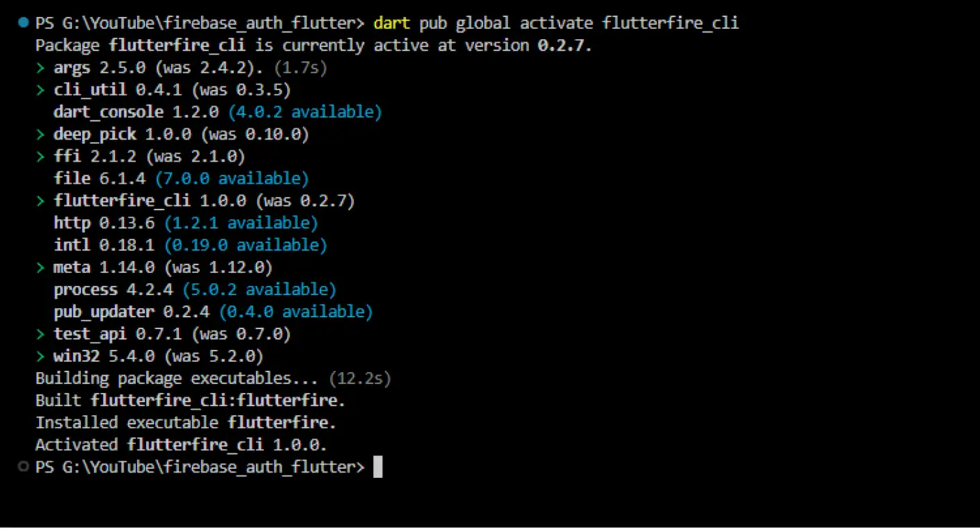Click the first prompt path before the dart command

(200, 23)
